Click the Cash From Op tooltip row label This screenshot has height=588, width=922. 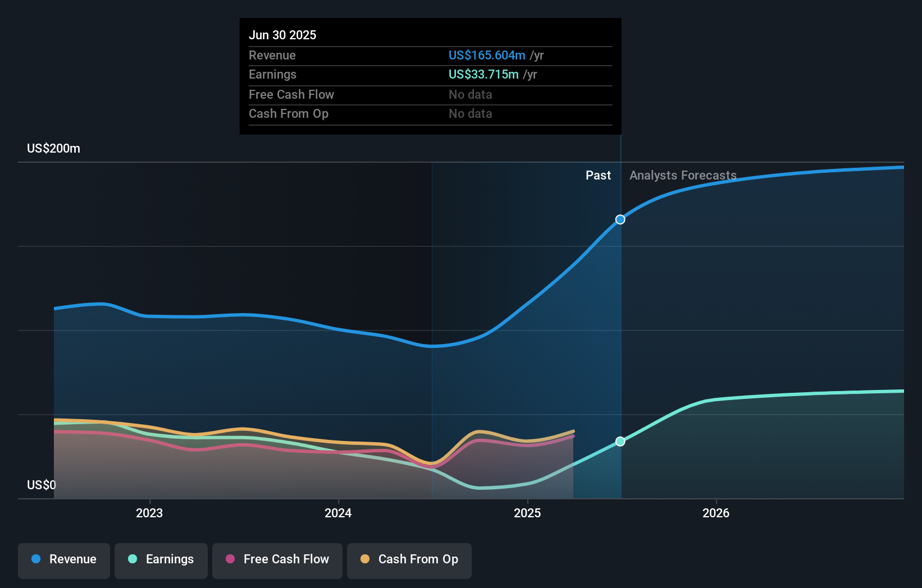coord(289,113)
